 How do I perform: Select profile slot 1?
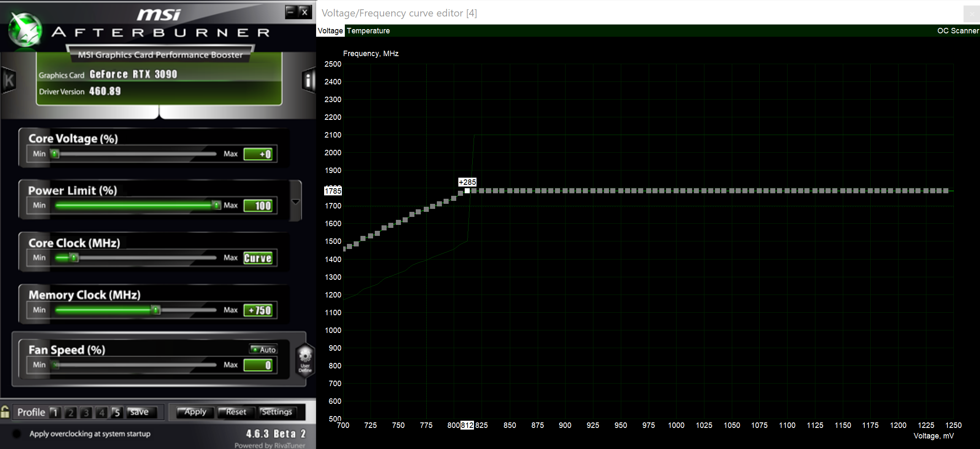[55, 412]
